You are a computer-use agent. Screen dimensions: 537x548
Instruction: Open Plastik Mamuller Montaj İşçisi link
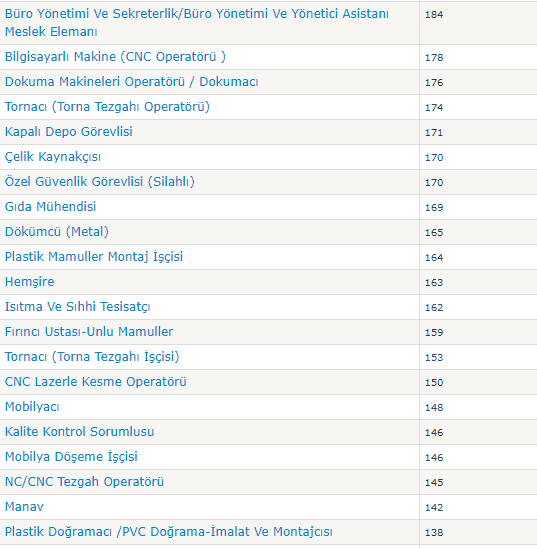pos(94,257)
